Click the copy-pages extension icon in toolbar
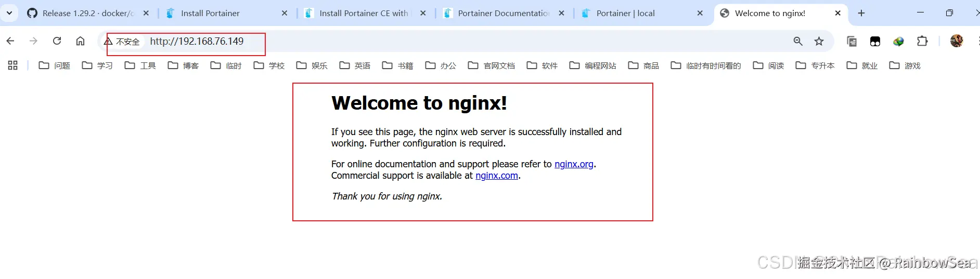Screen dimensions: 980x279 pos(852,41)
